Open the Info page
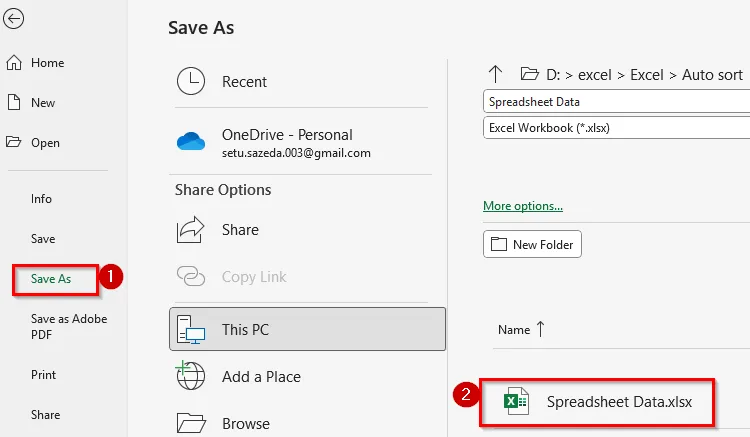 pyautogui.click(x=41, y=199)
